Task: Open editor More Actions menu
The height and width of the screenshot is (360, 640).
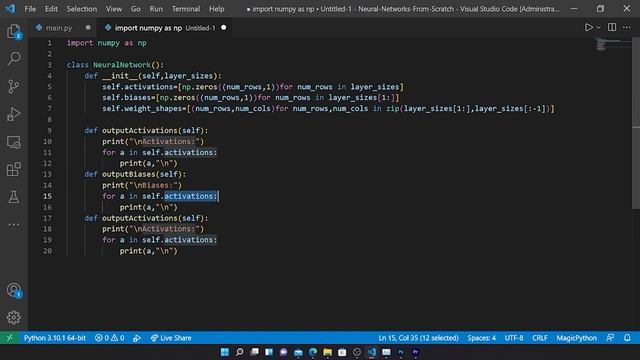Action: [627, 27]
